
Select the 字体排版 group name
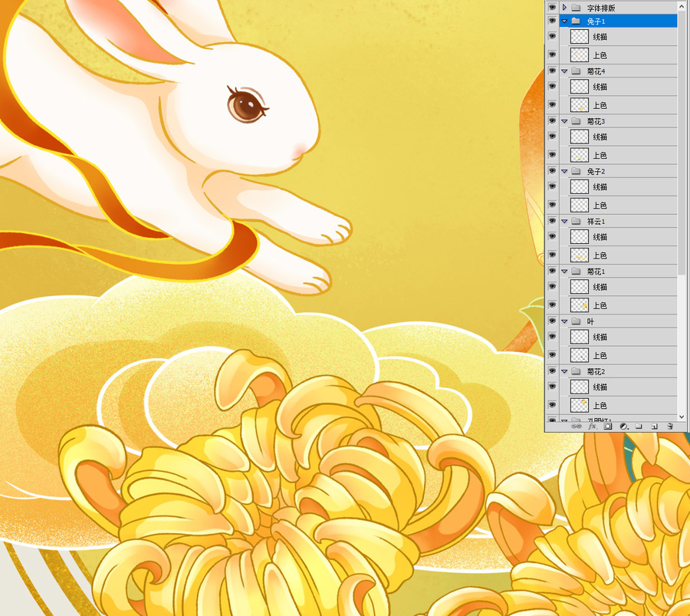click(600, 8)
